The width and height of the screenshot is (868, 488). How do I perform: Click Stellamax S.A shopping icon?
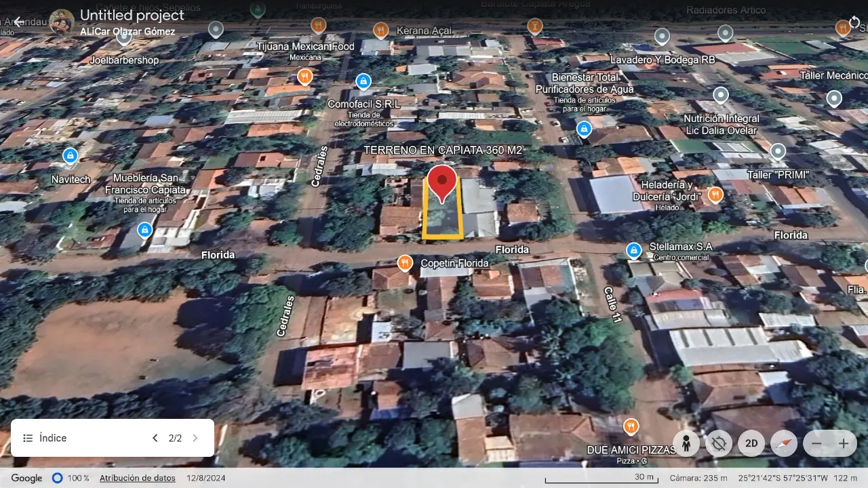click(634, 251)
